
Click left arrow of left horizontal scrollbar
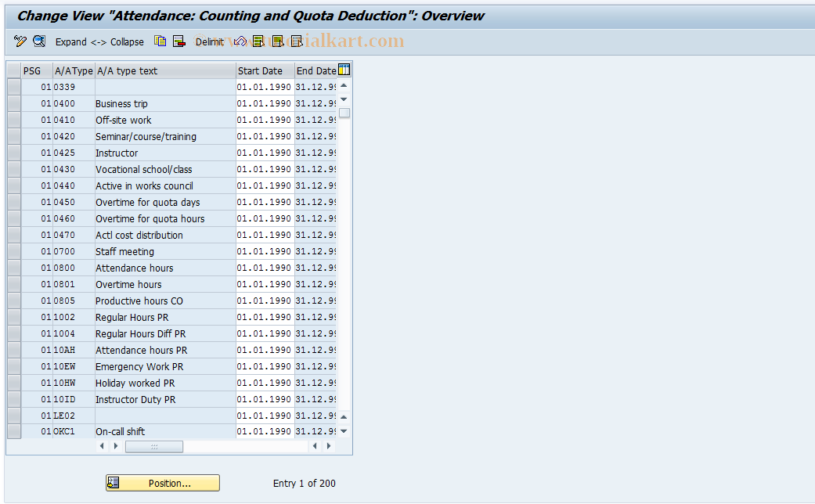pyautogui.click(x=102, y=446)
